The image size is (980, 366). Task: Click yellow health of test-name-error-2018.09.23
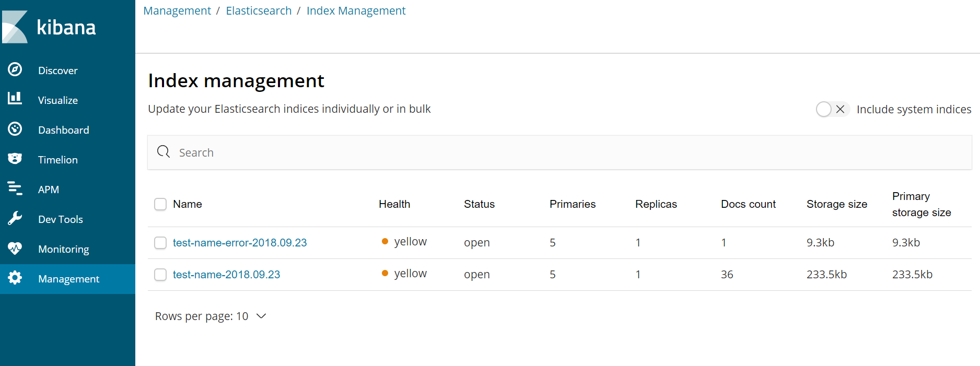click(404, 242)
